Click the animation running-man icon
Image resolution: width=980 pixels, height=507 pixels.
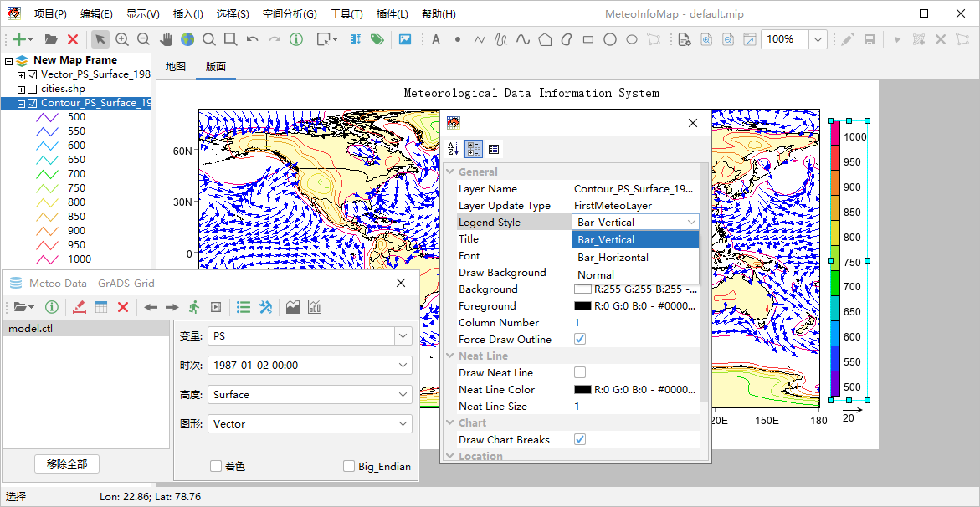(x=194, y=307)
